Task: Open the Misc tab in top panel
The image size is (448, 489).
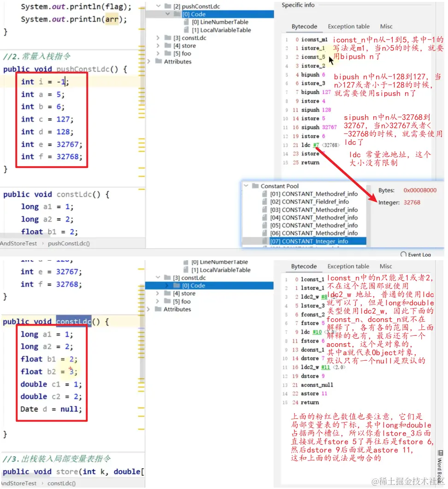Action: tap(386, 26)
